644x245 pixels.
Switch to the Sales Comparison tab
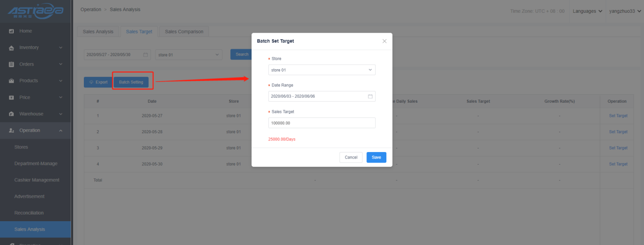(x=184, y=32)
